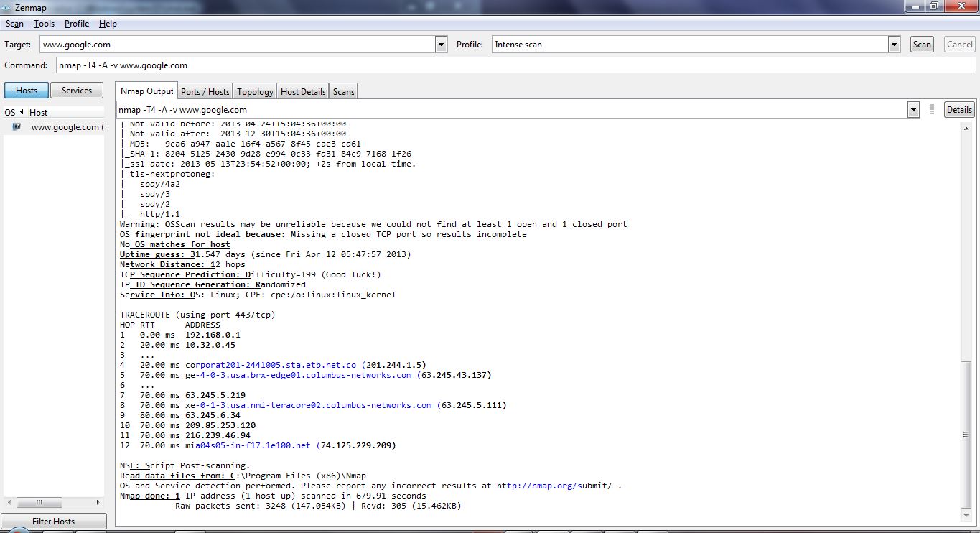
Task: Click the Nmap done summary line
Action: (273, 496)
